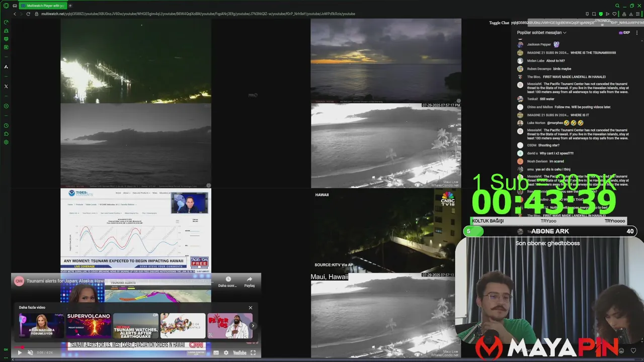644x362 pixels.
Task: Open browser search tabs magnifier
Action: pyautogui.click(x=617, y=6)
